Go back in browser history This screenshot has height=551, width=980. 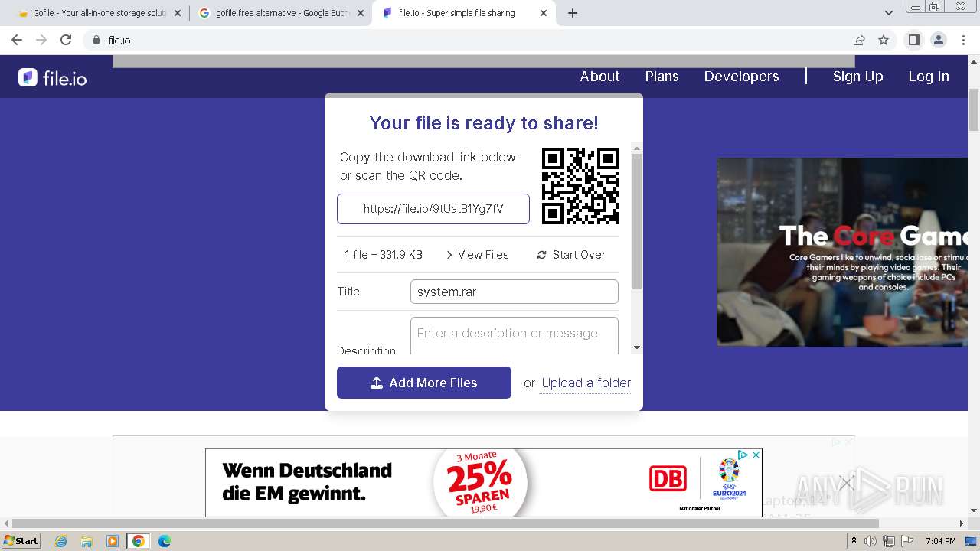click(x=17, y=40)
